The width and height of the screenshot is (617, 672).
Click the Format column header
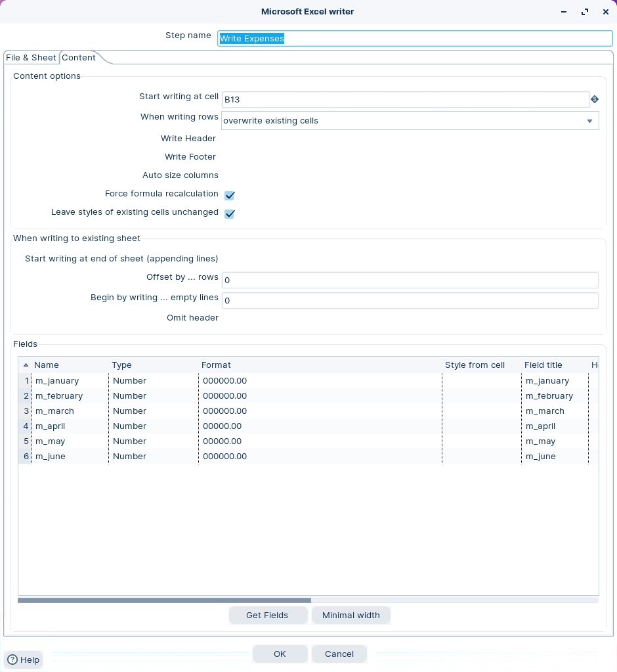point(216,365)
